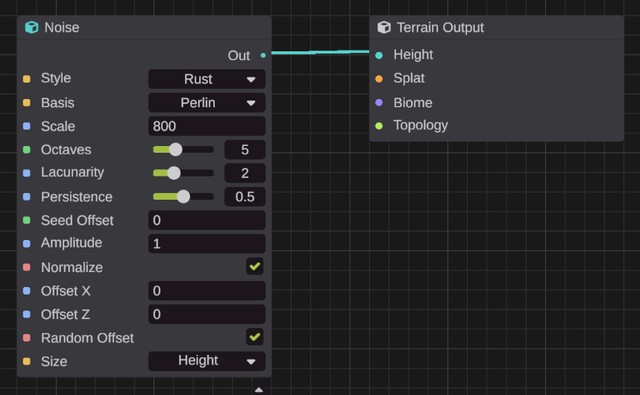The width and height of the screenshot is (640, 395).
Task: Click the Height label on Terrain Output
Action: point(413,55)
